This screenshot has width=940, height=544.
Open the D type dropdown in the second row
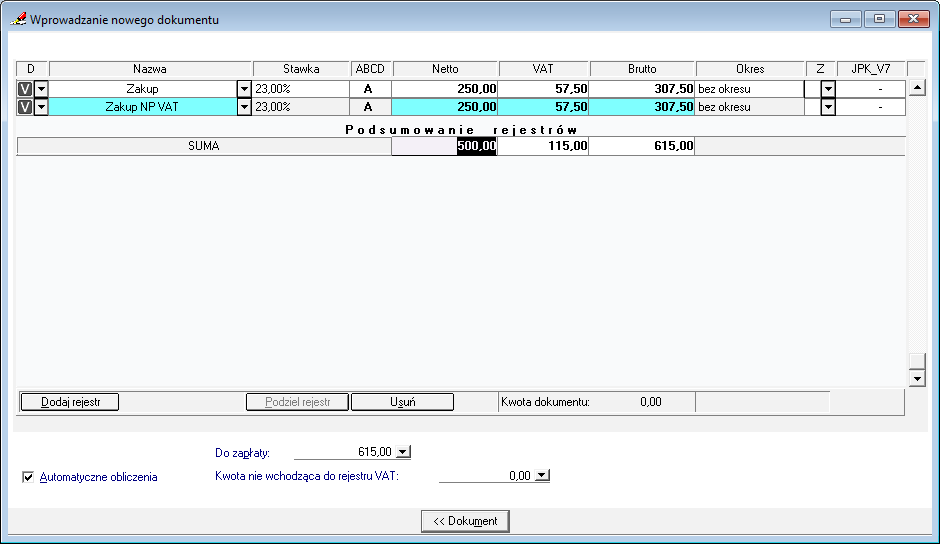(x=41, y=107)
